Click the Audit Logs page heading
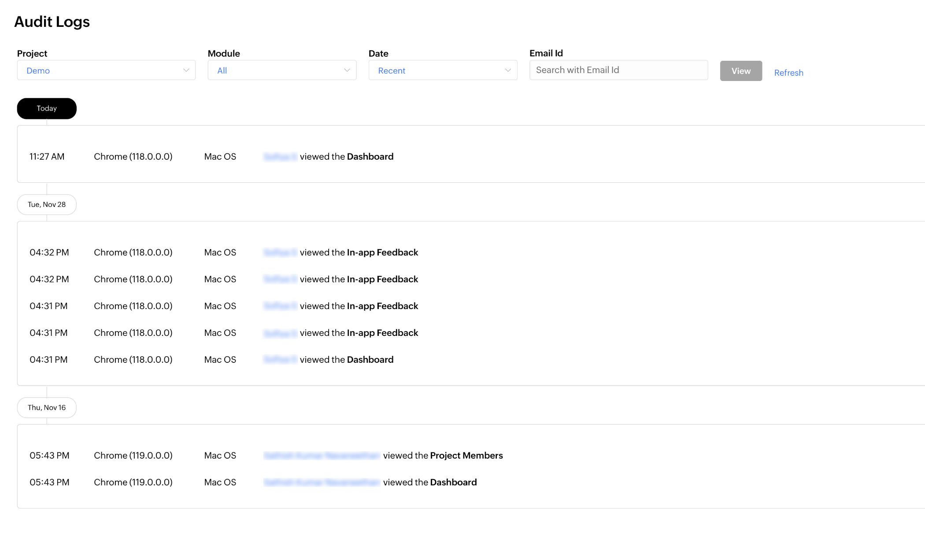This screenshot has width=925, height=560. [x=52, y=22]
